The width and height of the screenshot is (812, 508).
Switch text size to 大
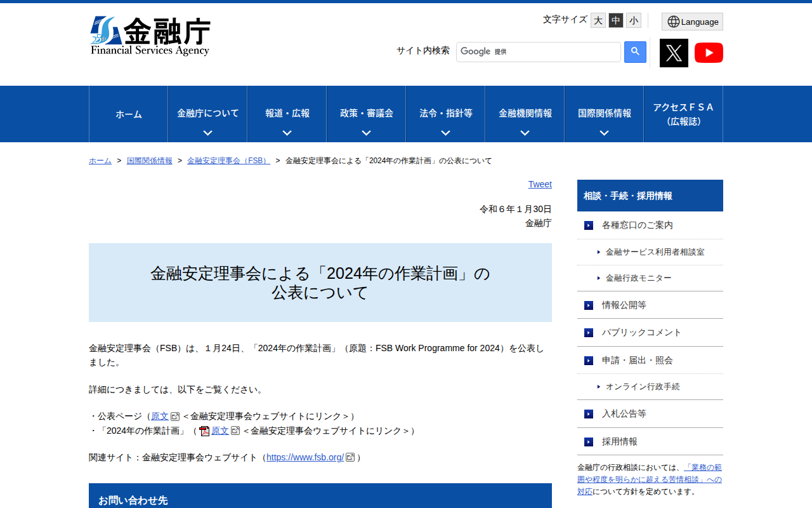[598, 20]
